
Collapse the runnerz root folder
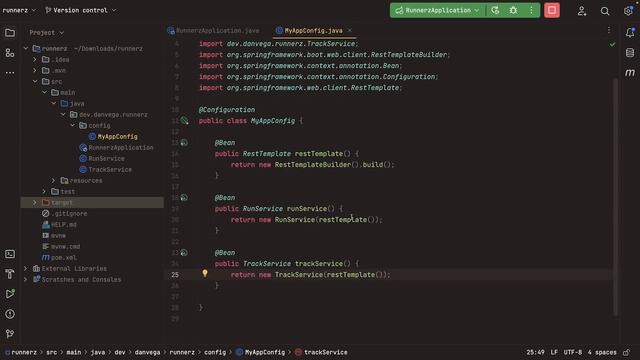tap(26, 48)
